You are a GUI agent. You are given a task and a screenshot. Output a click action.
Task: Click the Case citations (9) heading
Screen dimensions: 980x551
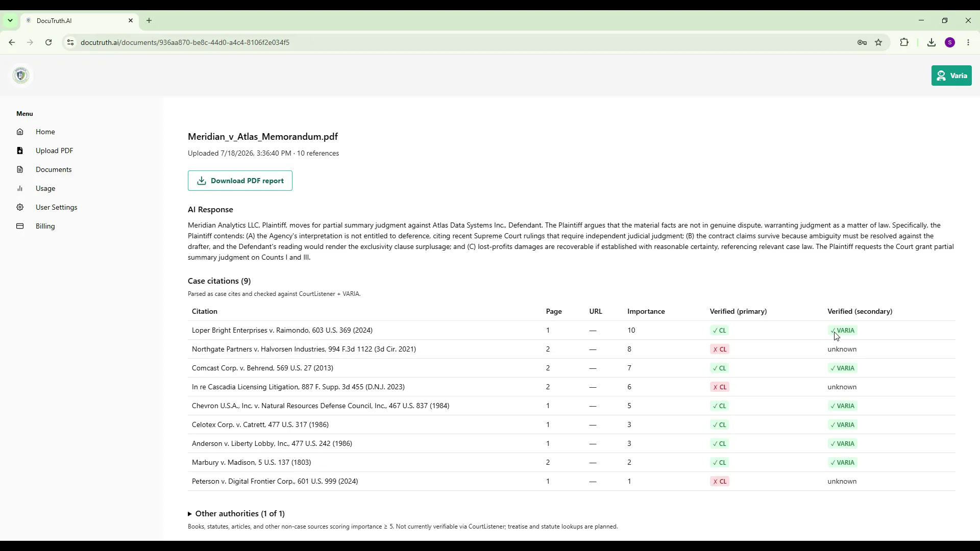tap(219, 281)
